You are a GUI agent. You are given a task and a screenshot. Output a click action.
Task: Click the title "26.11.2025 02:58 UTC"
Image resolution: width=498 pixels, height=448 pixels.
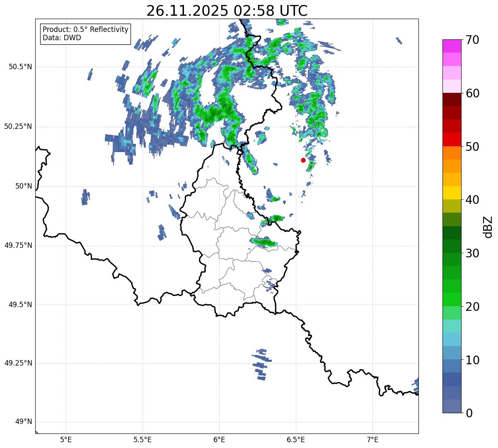coord(227,11)
